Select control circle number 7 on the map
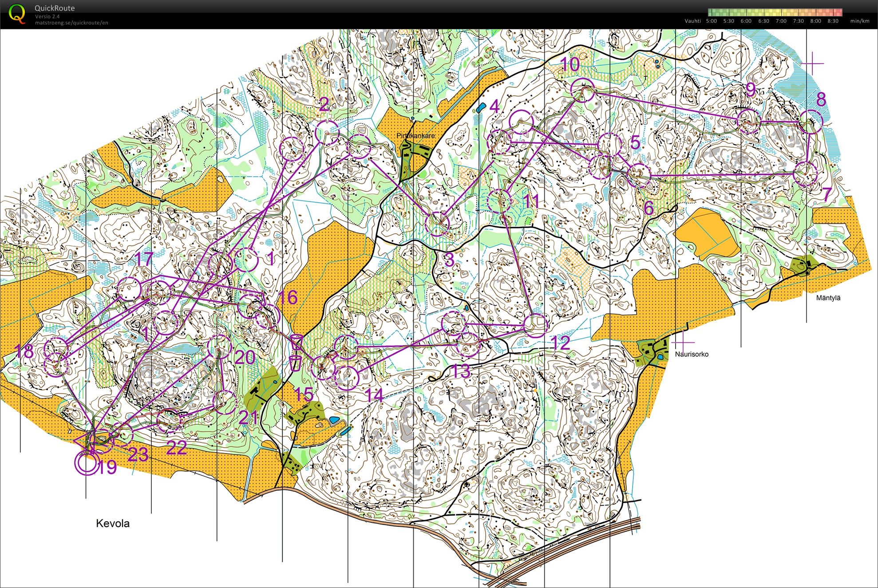878x588 pixels. pyautogui.click(x=806, y=173)
